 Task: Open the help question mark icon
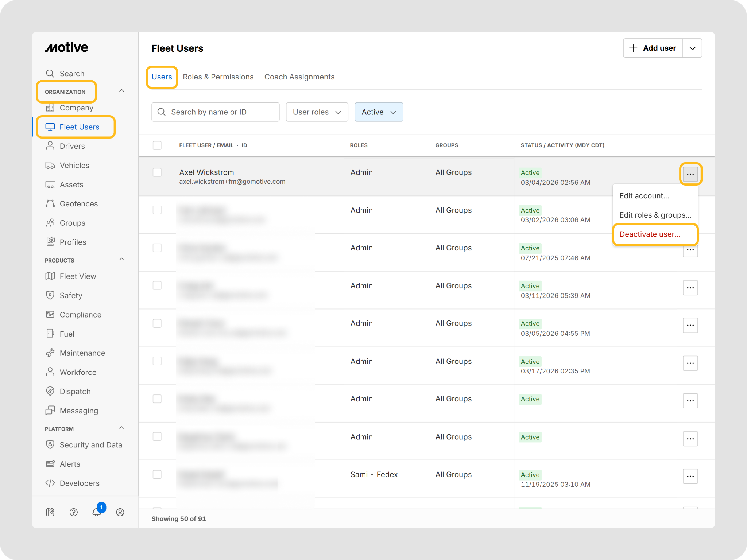(73, 512)
